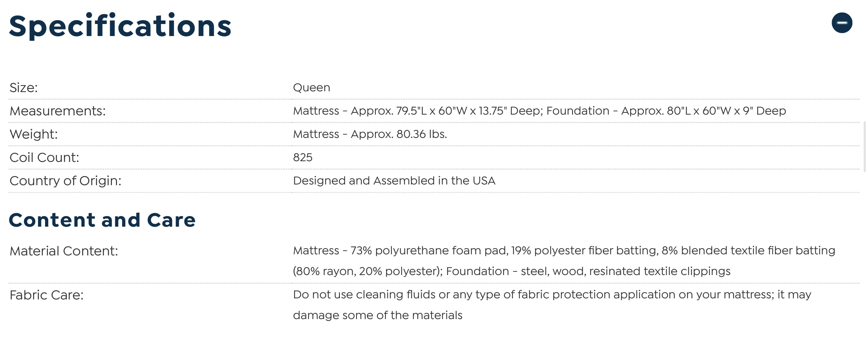
Task: Click Designed and Assembled in the USA
Action: point(394,181)
